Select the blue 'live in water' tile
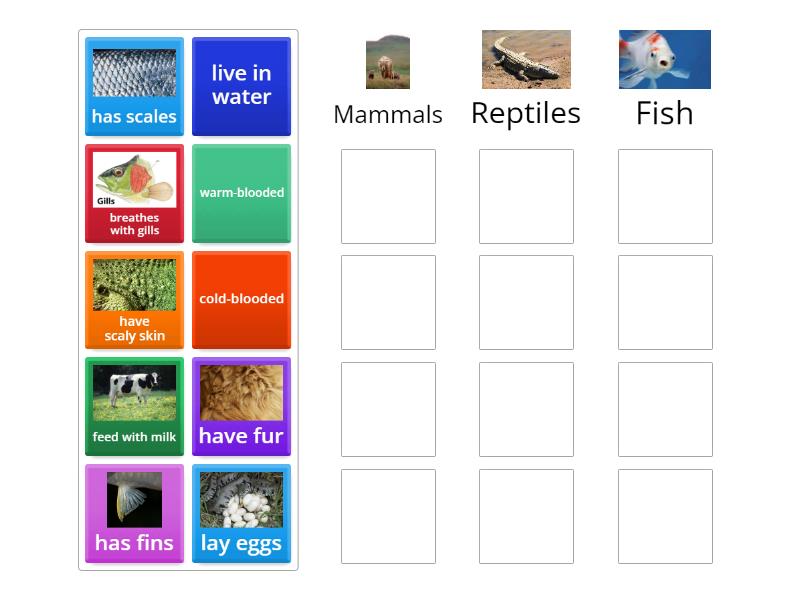The height and width of the screenshot is (600, 800). pyautogui.click(x=241, y=86)
